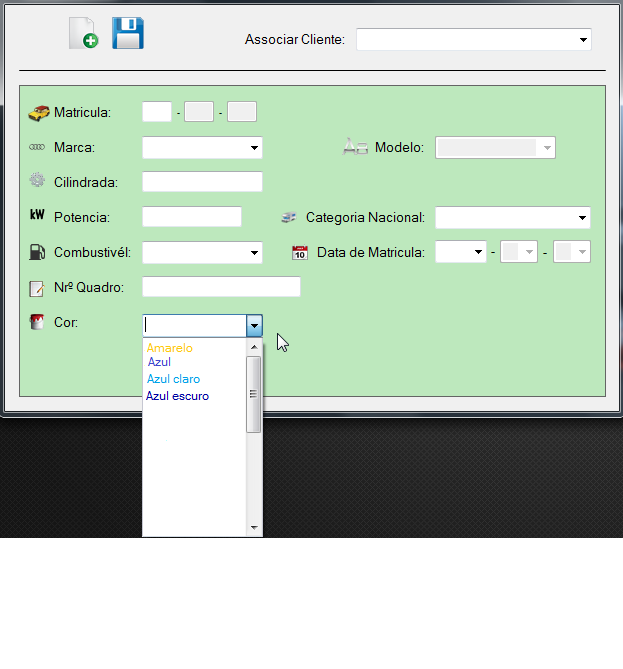Click the first Matricula input box
Image resolution: width=623 pixels, height=669 pixels.
coord(157,112)
